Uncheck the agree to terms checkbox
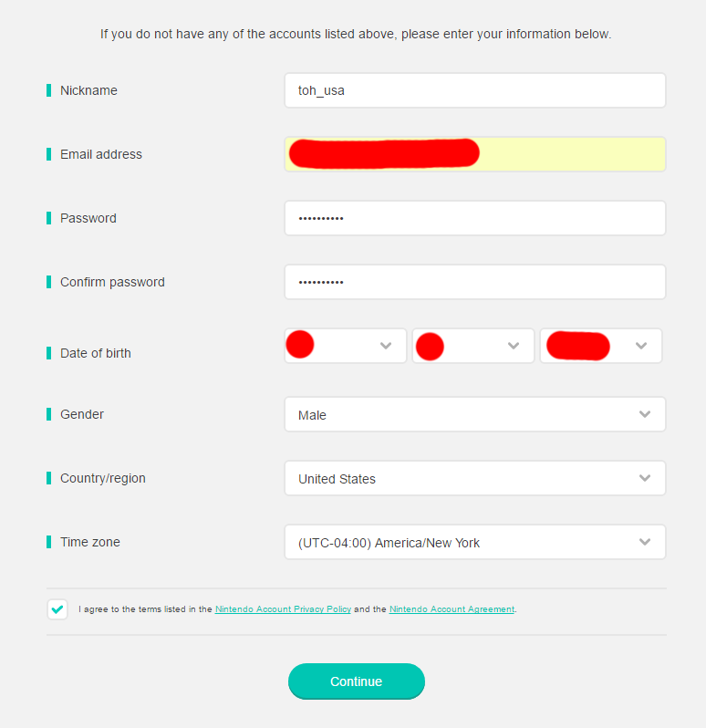 pyautogui.click(x=57, y=608)
